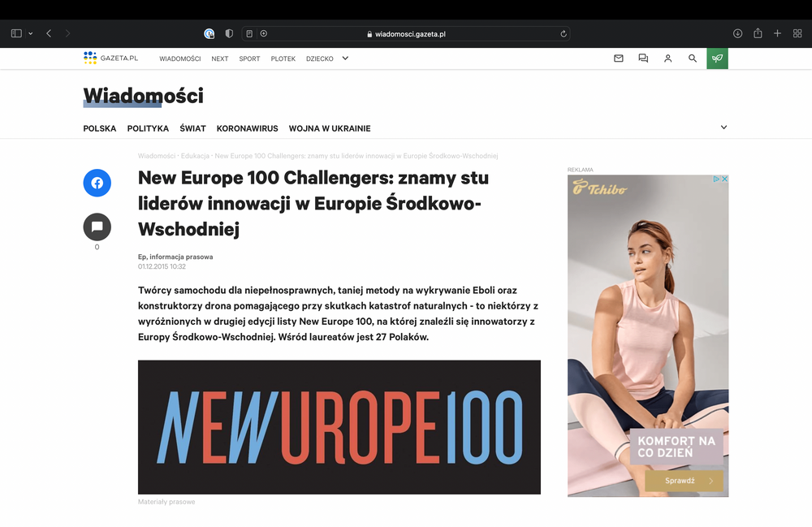Open the Gazeta.pl logo home link
The image size is (812, 527).
coord(110,58)
